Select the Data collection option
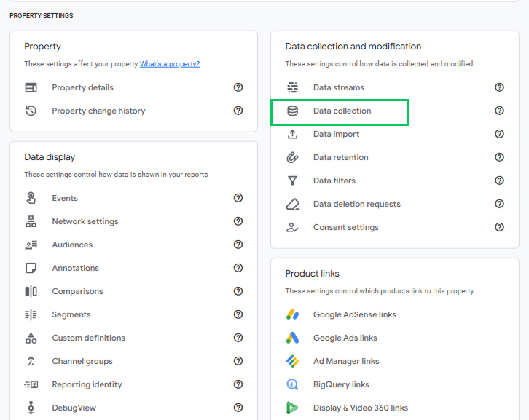This screenshot has width=529, height=420. coord(342,111)
